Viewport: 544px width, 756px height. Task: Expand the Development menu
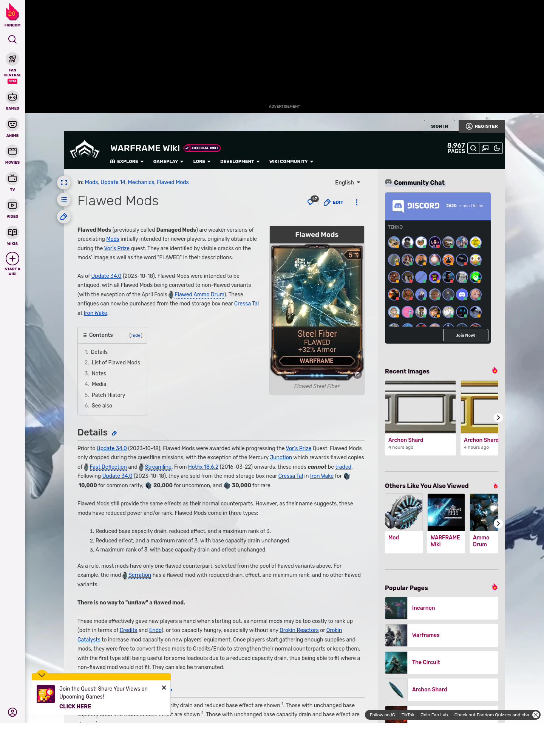click(240, 161)
